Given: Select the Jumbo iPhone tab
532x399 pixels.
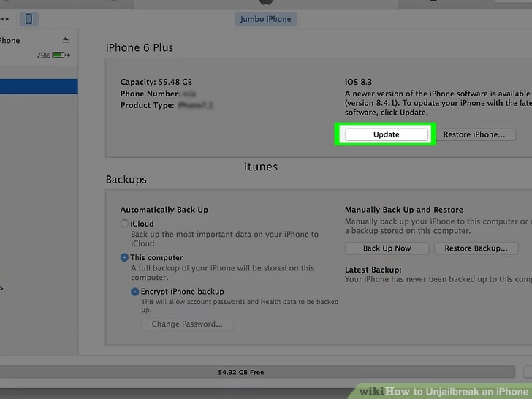Looking at the screenshot, I should pos(265,19).
